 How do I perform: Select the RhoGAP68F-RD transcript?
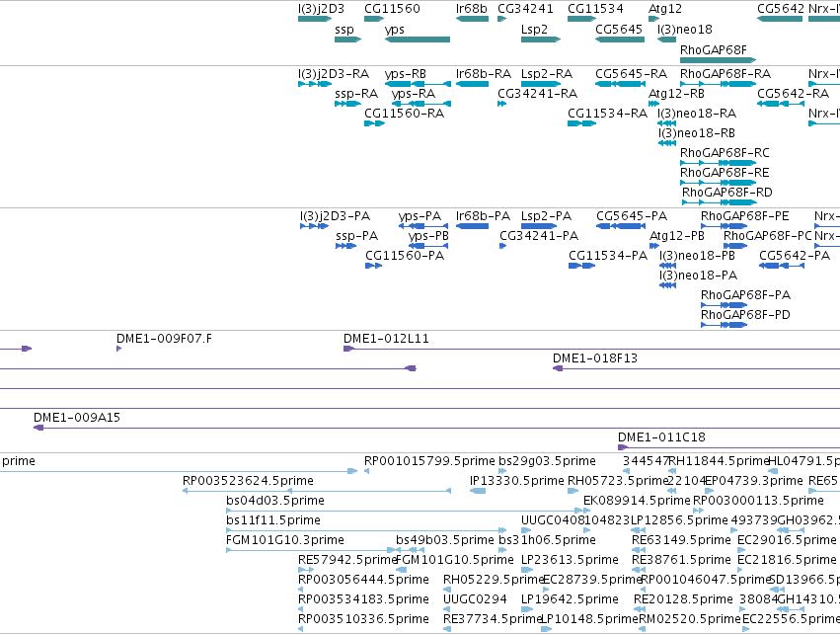(720, 202)
